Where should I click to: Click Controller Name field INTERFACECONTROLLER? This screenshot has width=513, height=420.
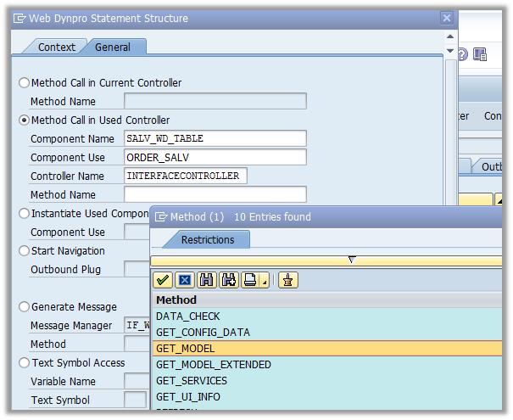[186, 176]
